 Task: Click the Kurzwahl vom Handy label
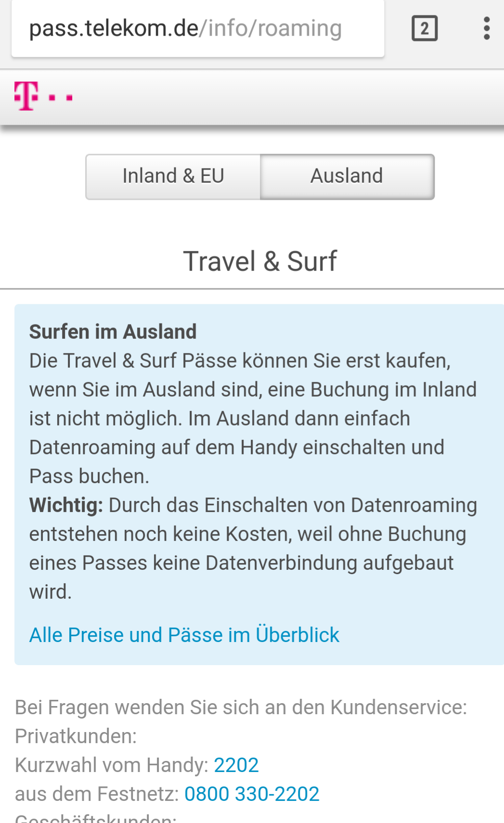(112, 765)
